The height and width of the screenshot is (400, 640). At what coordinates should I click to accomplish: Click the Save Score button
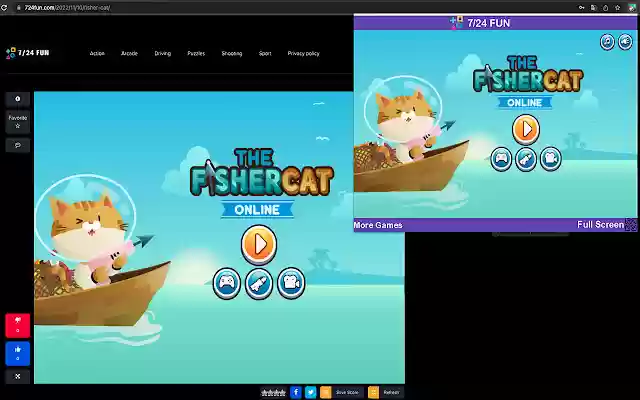[342, 392]
